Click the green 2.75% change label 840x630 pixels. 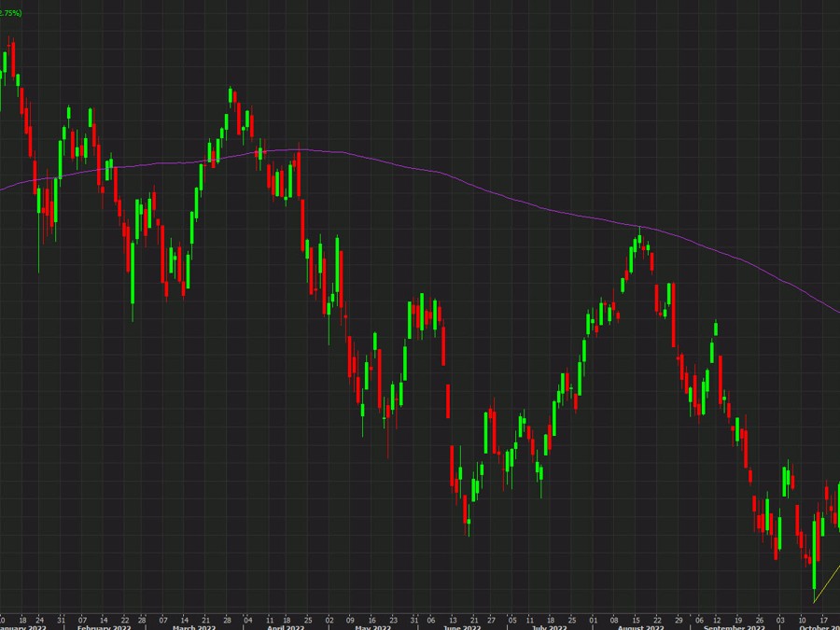(11, 13)
